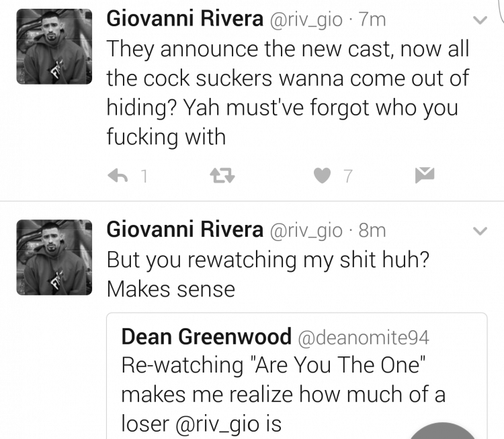Retweet the 'They announce the new cast' tweet
504x439 pixels.
click(x=222, y=176)
